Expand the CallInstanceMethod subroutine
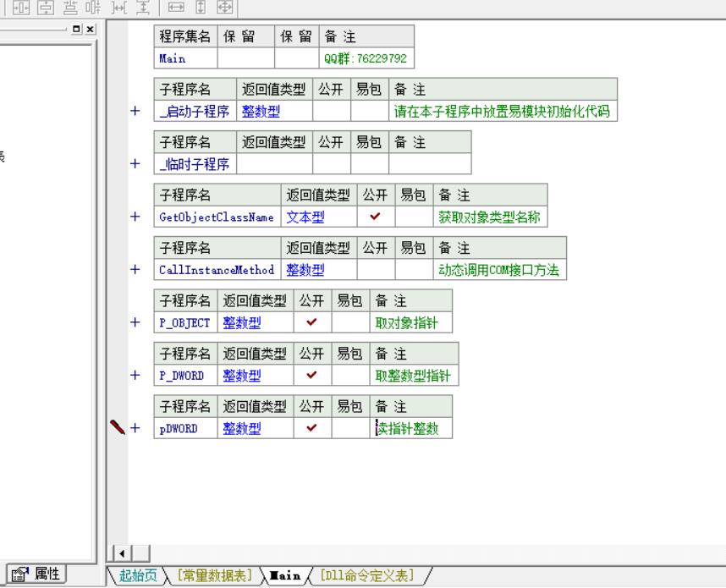Viewport: 726px width, 588px height. 135,269
